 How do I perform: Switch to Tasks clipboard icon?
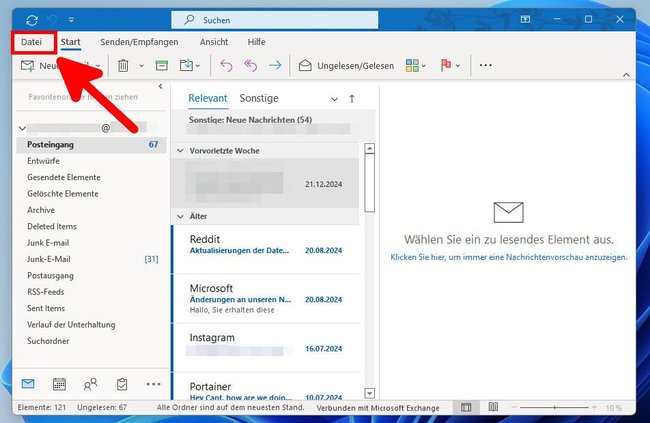pyautogui.click(x=122, y=384)
